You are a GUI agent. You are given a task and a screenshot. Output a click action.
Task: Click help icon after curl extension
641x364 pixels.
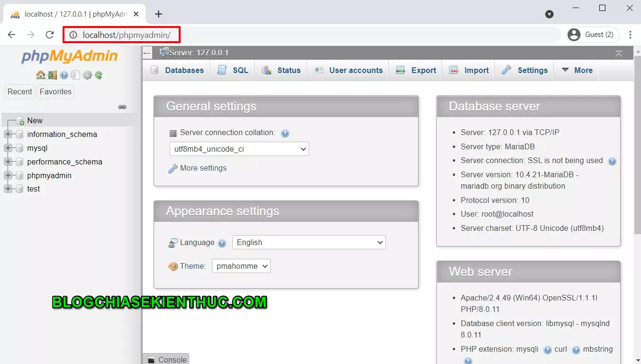(576, 350)
